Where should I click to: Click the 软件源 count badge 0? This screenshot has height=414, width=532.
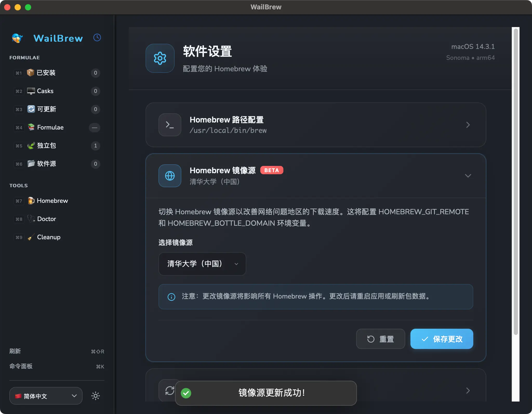point(96,164)
